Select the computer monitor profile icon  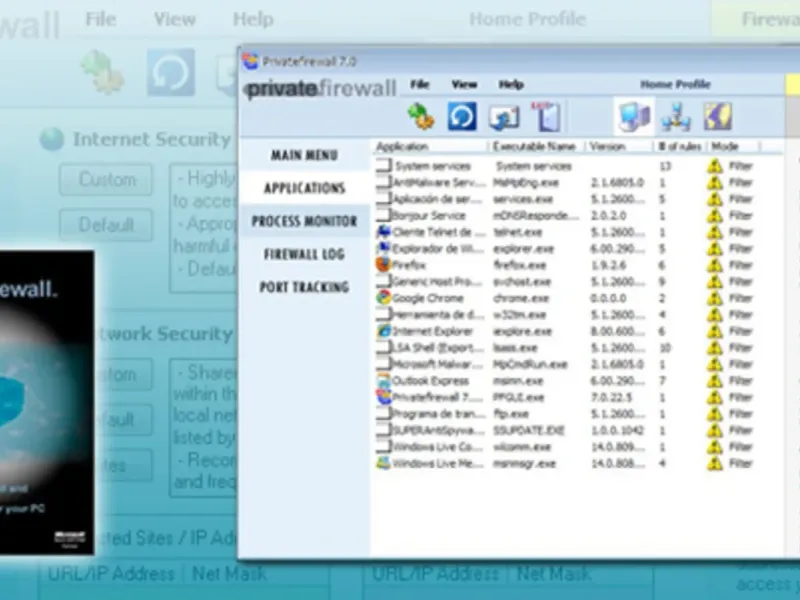click(634, 116)
